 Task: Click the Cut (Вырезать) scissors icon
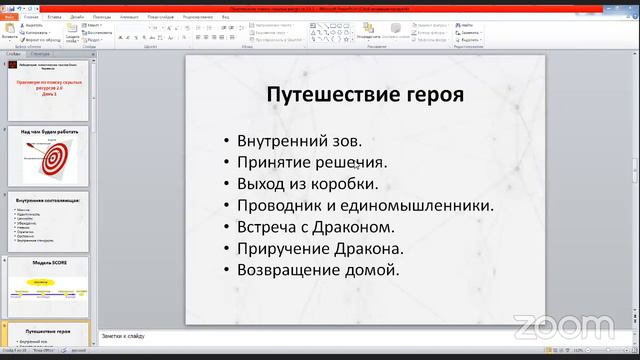[22, 25]
